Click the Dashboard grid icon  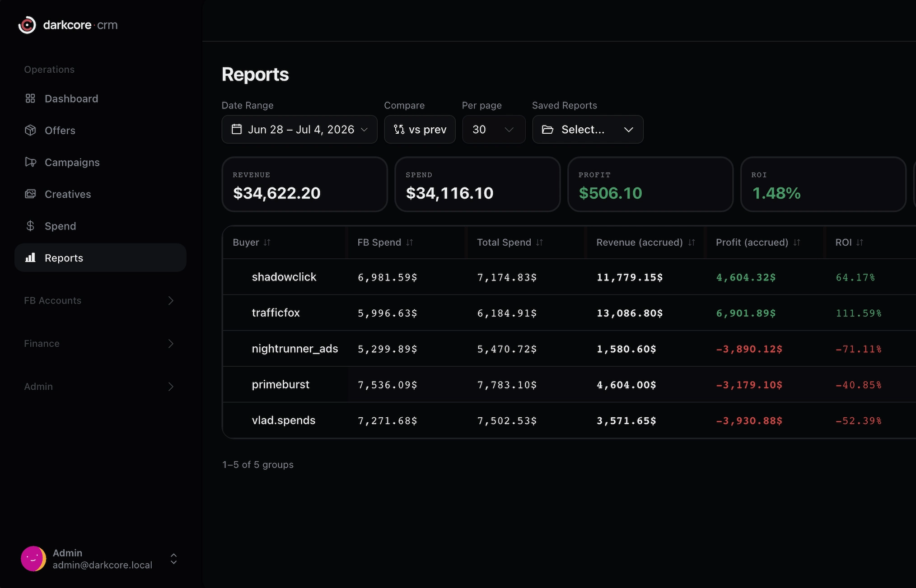pos(30,98)
